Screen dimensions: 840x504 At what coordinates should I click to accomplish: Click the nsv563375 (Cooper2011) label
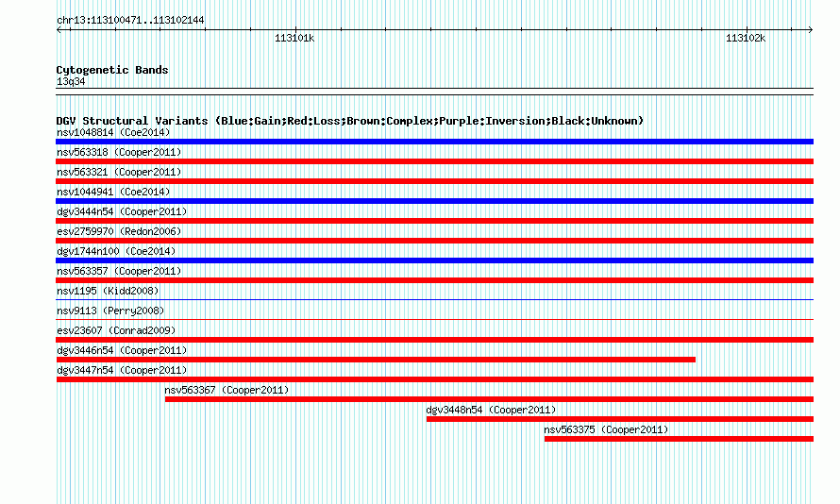606,429
